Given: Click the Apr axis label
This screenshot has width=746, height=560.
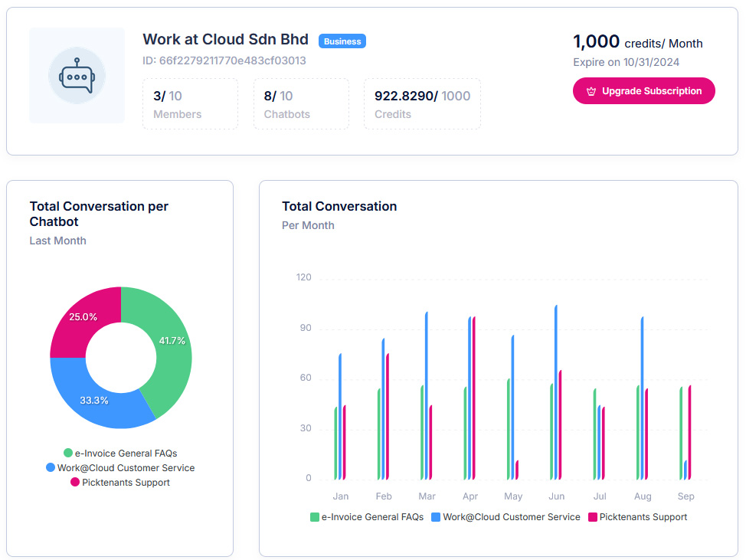Looking at the screenshot, I should [x=470, y=496].
